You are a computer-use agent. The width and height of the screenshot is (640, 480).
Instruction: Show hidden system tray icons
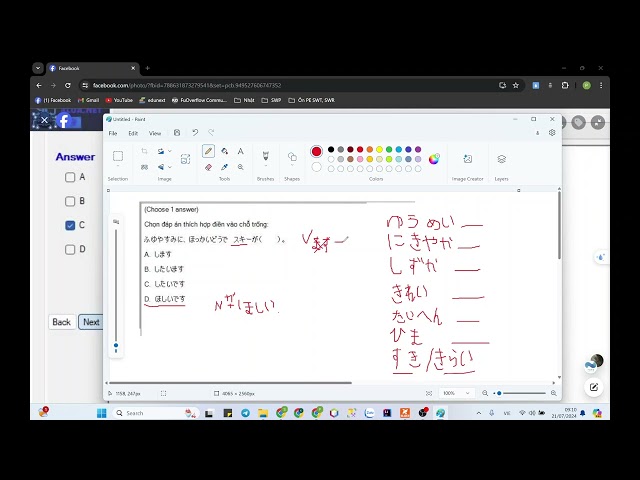click(x=479, y=413)
